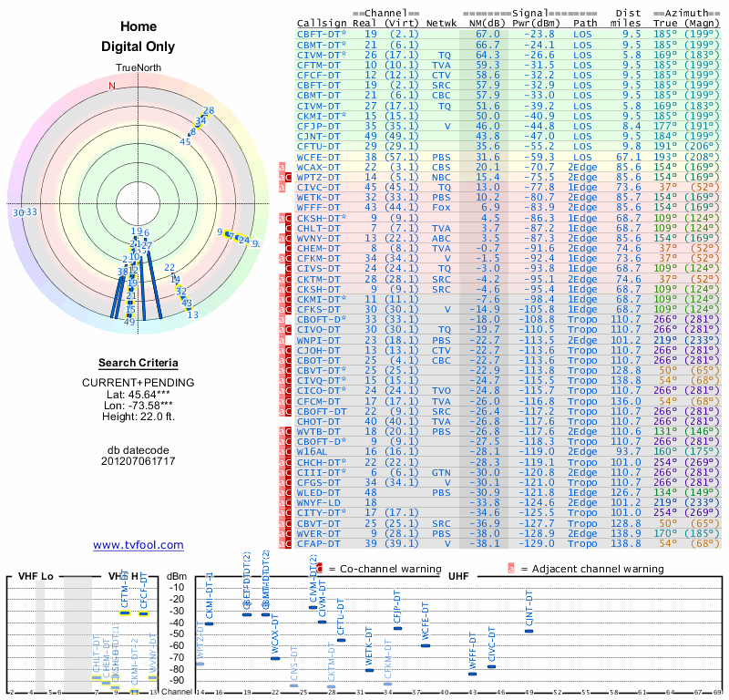Click the WCFE-DT marker in UHF spectrum chart
729x700 pixels.
426,645
